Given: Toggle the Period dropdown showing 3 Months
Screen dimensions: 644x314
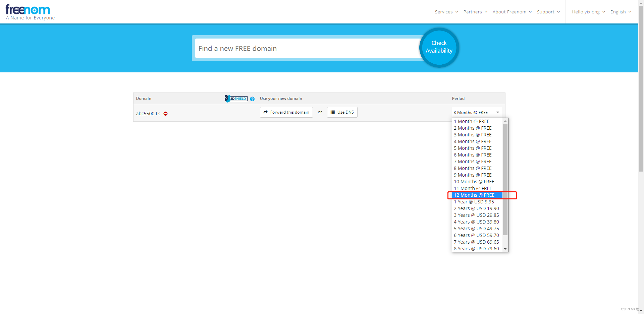Looking at the screenshot, I should pyautogui.click(x=477, y=112).
